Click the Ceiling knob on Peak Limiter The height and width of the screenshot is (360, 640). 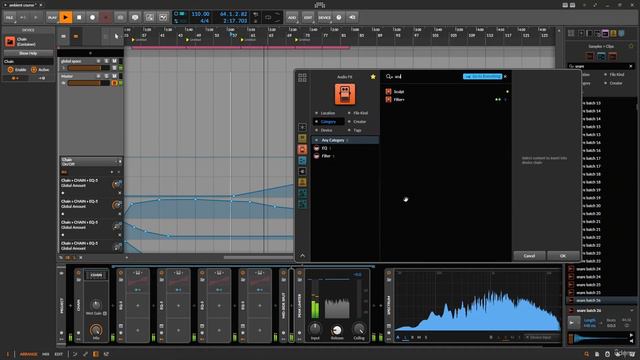click(359, 328)
